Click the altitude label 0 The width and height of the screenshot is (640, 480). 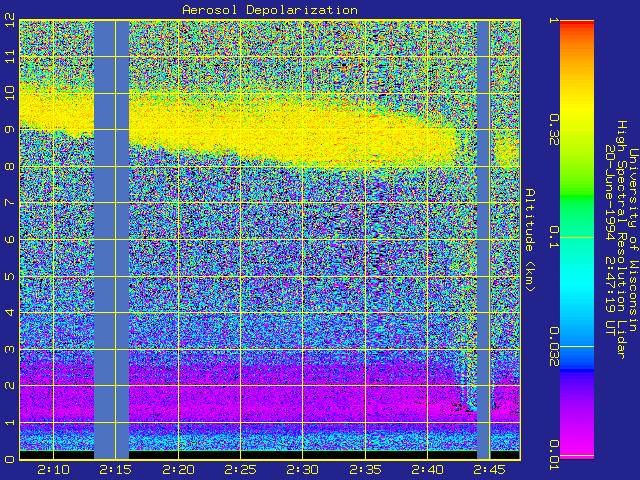click(9, 459)
